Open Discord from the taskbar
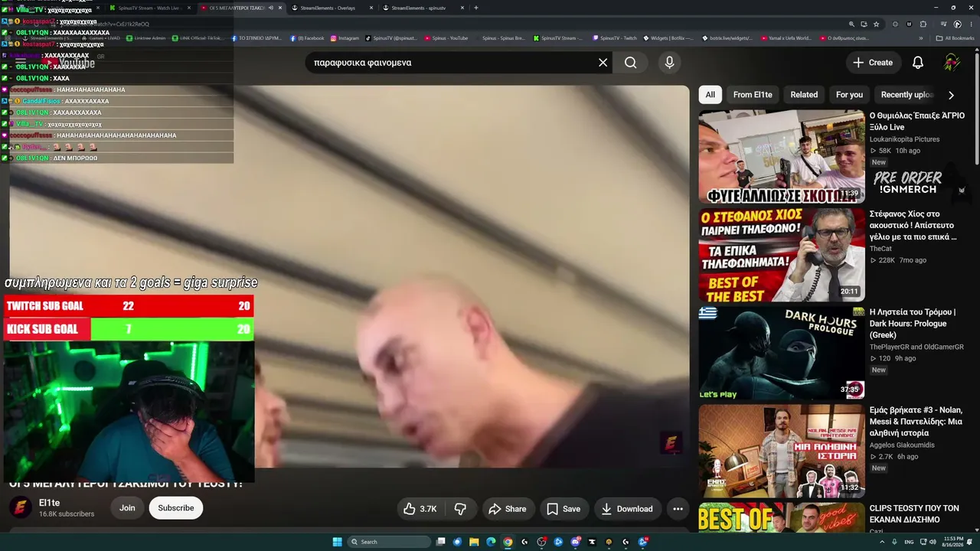This screenshot has height=551, width=980. point(575,542)
